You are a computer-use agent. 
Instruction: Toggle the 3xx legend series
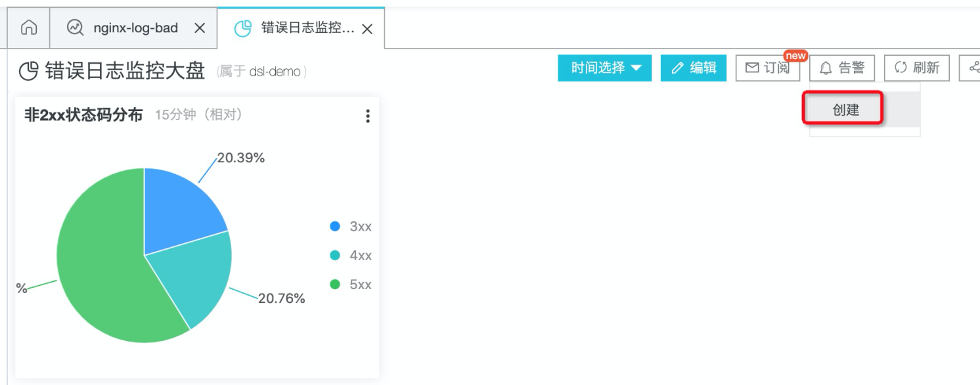click(x=351, y=227)
